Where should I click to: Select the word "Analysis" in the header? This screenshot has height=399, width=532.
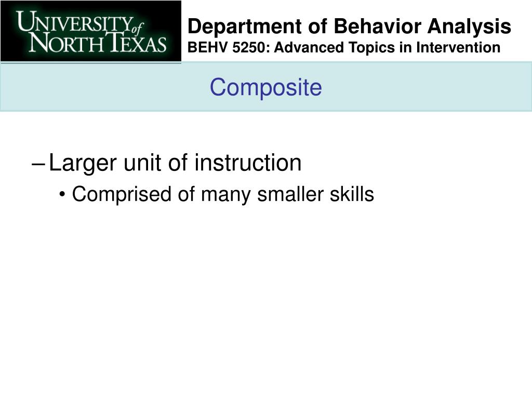click(469, 26)
